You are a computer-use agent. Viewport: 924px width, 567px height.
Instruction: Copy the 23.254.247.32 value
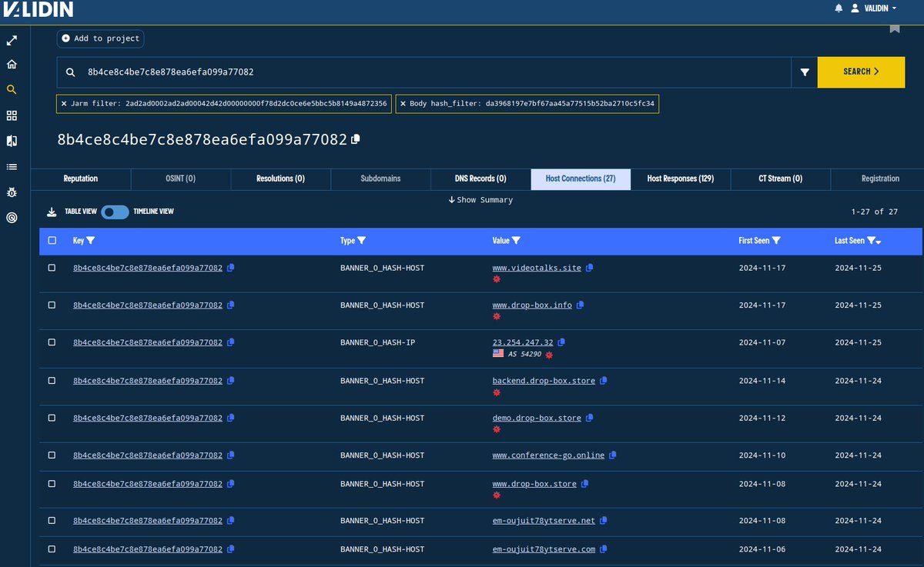pyautogui.click(x=562, y=342)
